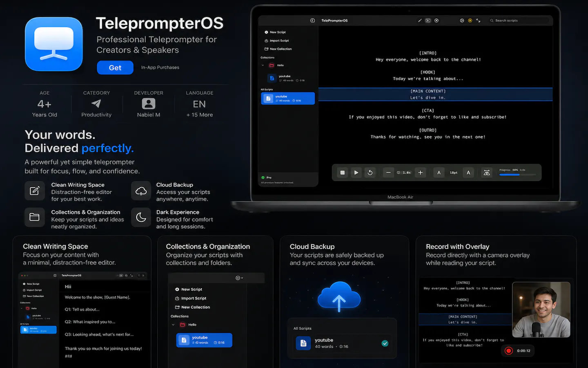Click the blue Get button
588x368 pixels.
115,67
